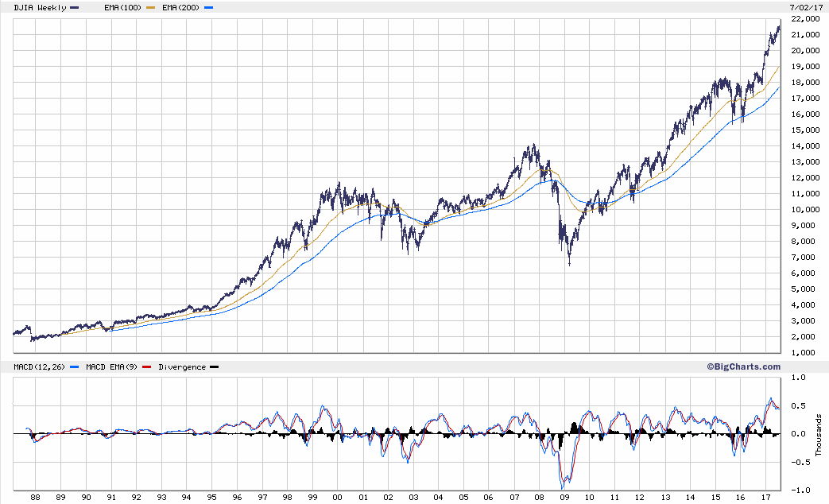Click the 95 year label
Screen dimensions: 829x504
point(211,497)
